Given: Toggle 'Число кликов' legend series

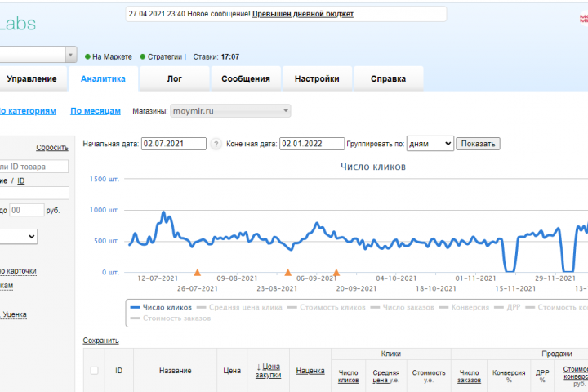Looking at the screenshot, I should pos(161,307).
